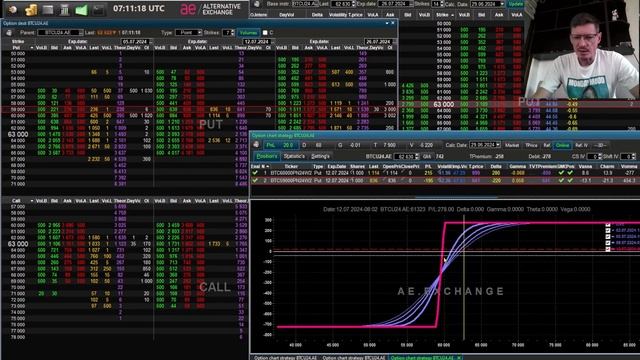The image size is (640, 360).
Task: Open the date picker button beside 05.07.2024
Action: [151, 42]
